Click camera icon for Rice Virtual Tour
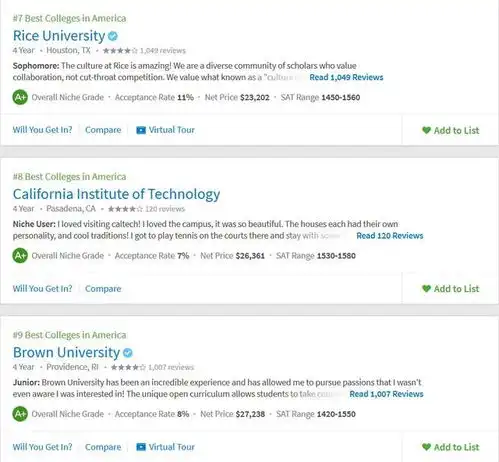The height and width of the screenshot is (462, 499). (x=141, y=130)
